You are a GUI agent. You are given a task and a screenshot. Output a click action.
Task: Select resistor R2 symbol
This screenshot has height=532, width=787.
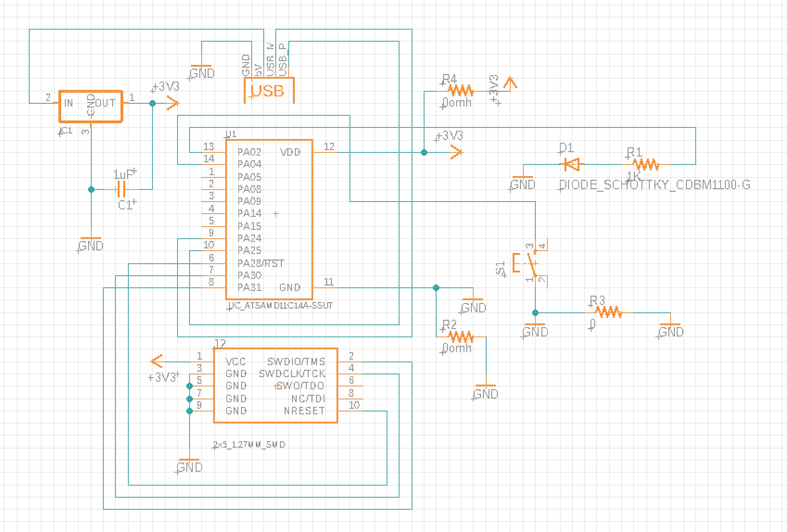[460, 336]
